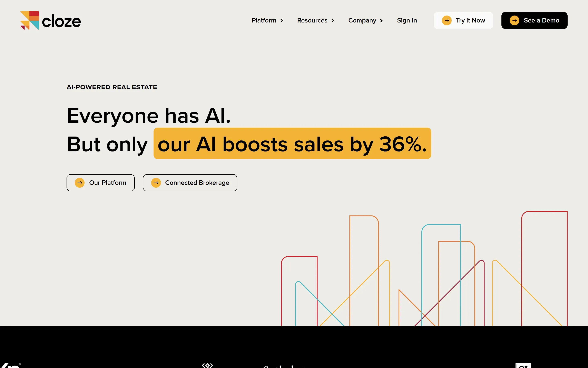Expand the Resources chevron arrow
The image size is (588, 368).
(333, 21)
